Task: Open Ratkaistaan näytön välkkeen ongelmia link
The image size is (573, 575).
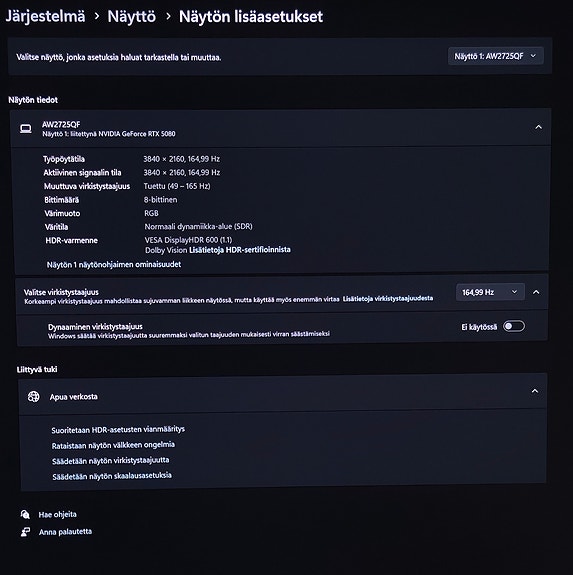Action: click(x=113, y=445)
